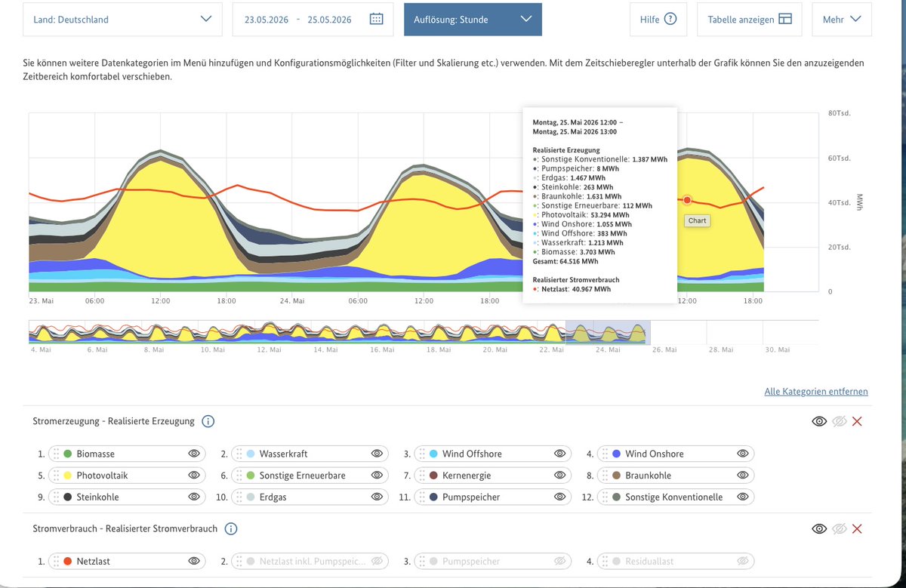906x588 pixels.
Task: Toggle visibility of Sonstige Erneuerbare
Action: (x=377, y=476)
